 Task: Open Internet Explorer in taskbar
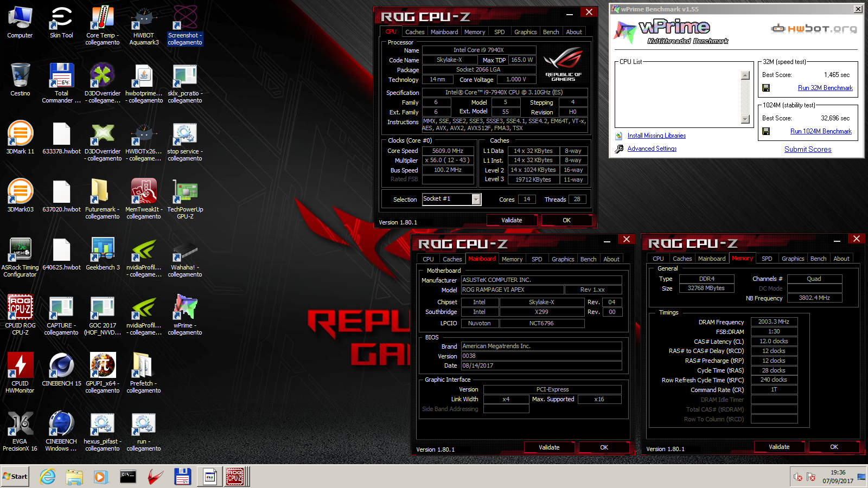[48, 477]
